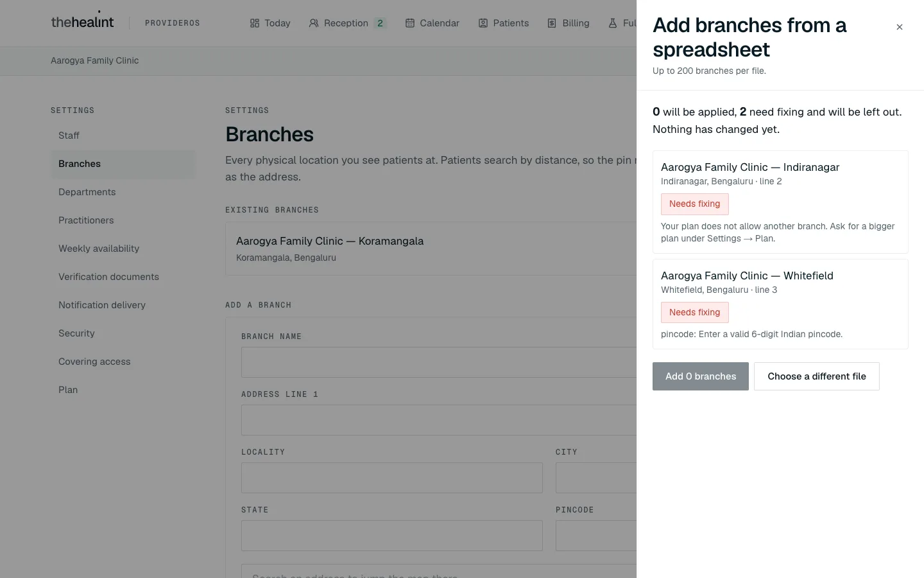
Task: Select Branches in settings sidebar
Action: 123,164
